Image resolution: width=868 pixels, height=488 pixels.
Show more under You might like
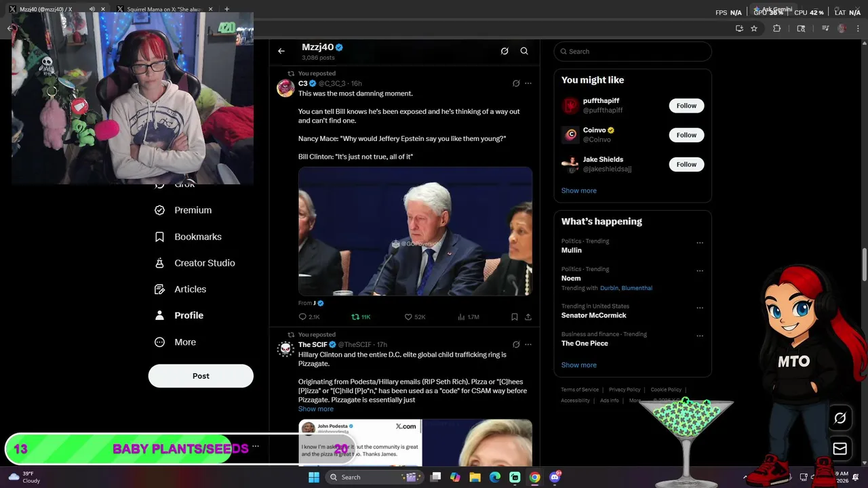579,190
